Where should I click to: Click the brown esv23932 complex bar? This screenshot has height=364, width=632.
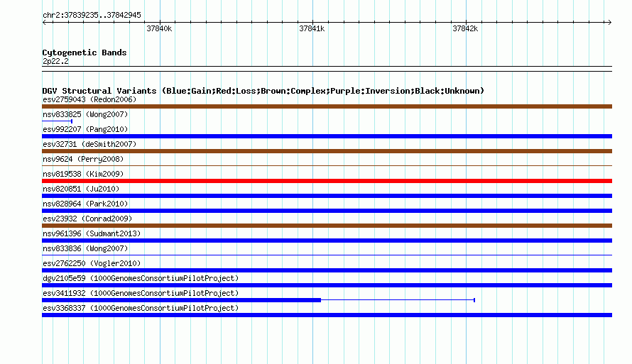pos(327,226)
